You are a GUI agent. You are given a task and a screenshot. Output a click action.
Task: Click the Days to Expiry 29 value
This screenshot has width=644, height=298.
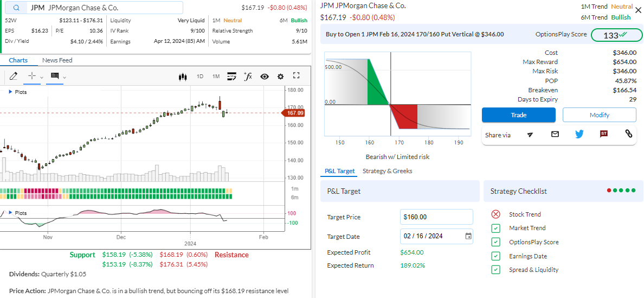tap(633, 99)
